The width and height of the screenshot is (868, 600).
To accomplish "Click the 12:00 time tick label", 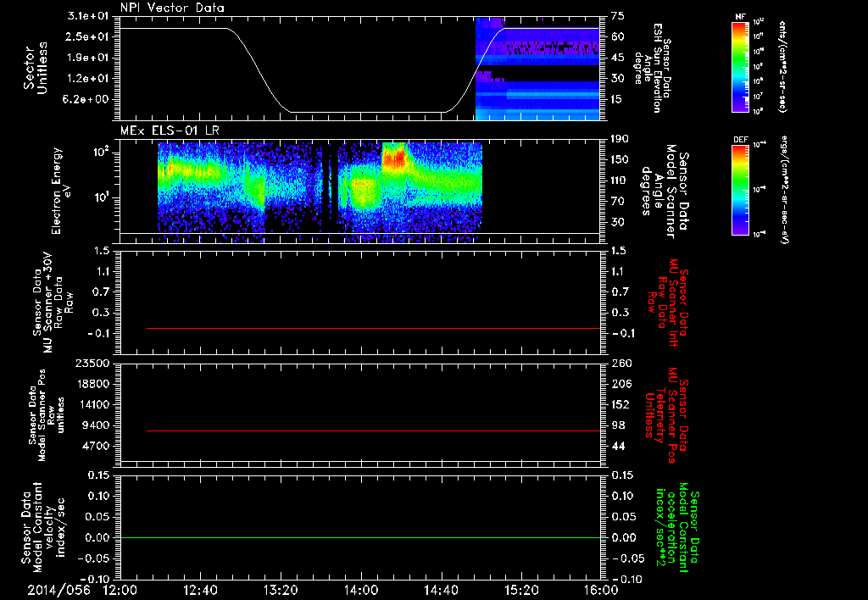I will coord(120,590).
